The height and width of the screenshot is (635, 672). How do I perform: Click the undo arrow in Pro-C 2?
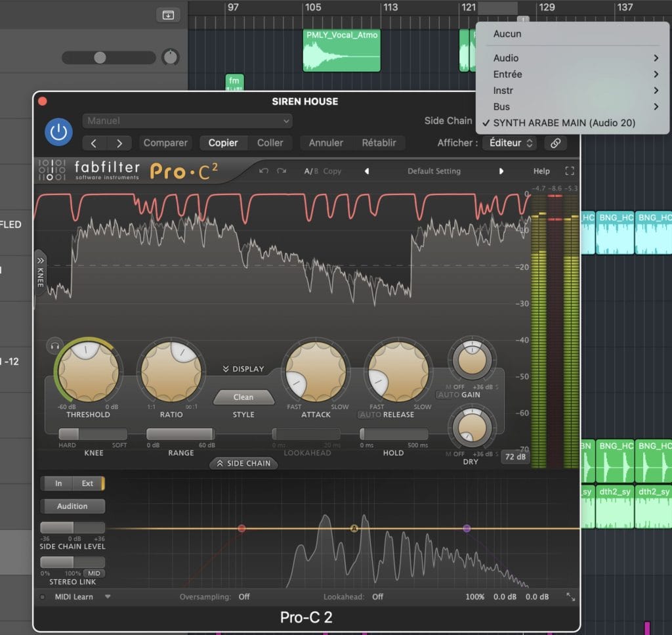tap(264, 171)
